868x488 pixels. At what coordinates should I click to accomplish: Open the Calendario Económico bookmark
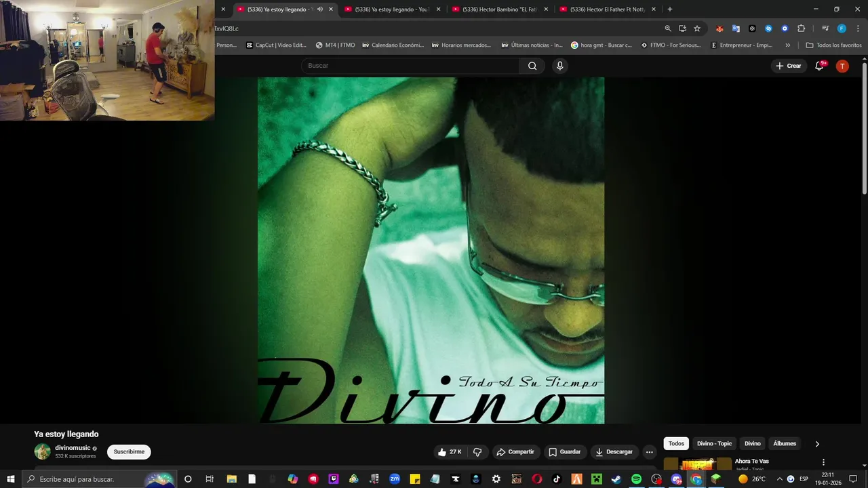(x=393, y=45)
